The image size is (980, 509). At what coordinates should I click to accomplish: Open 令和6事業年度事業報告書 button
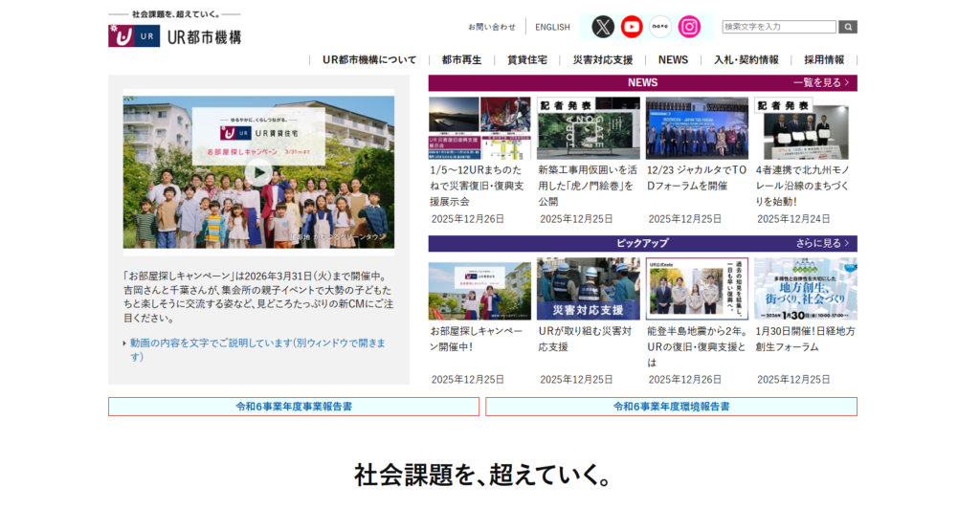(294, 407)
